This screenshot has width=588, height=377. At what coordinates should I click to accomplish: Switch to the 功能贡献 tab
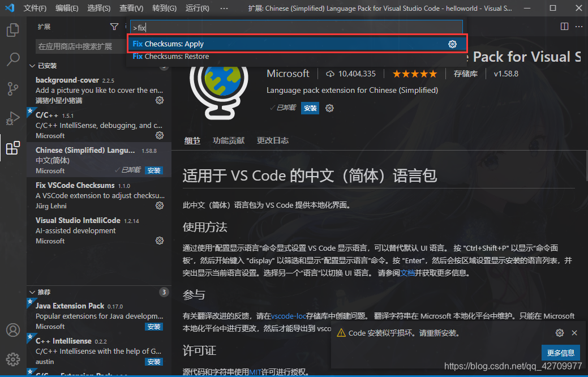(x=229, y=141)
